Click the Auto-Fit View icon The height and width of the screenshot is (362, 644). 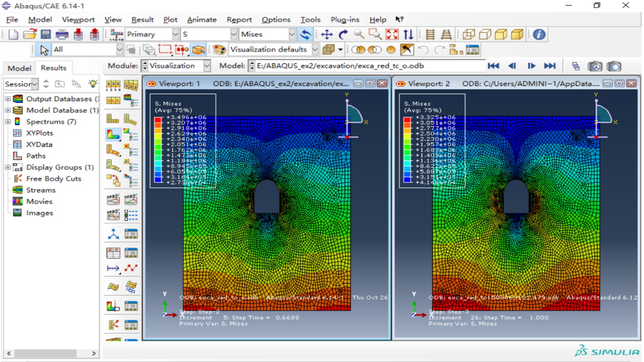coord(392,34)
